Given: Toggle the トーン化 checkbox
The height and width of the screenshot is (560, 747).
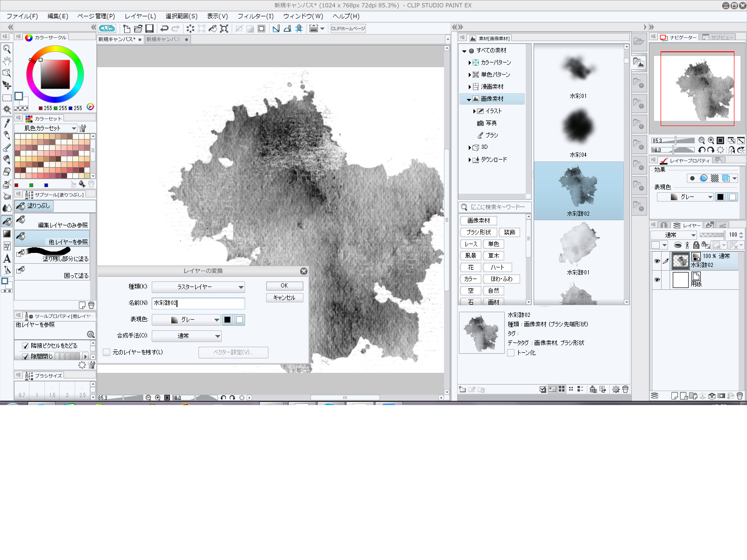Looking at the screenshot, I should click(511, 353).
